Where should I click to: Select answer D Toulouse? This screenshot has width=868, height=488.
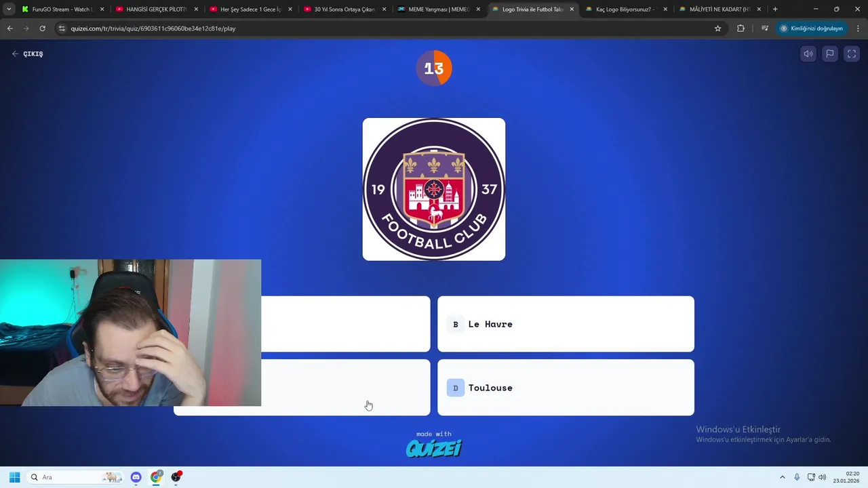tap(566, 388)
